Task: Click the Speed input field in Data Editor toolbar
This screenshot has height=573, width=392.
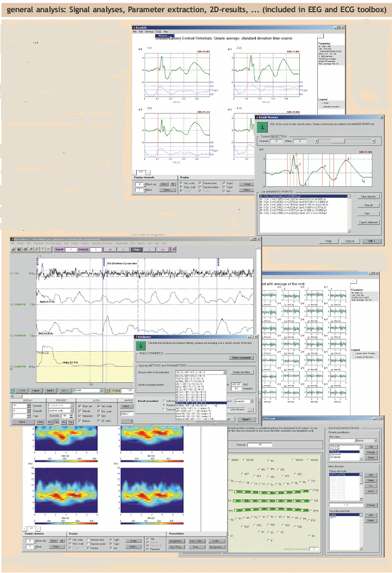Action: coord(71,249)
